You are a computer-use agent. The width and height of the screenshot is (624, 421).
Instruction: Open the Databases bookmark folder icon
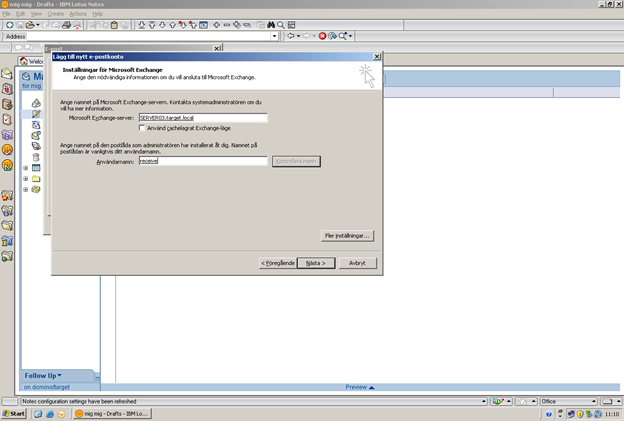coord(7,210)
